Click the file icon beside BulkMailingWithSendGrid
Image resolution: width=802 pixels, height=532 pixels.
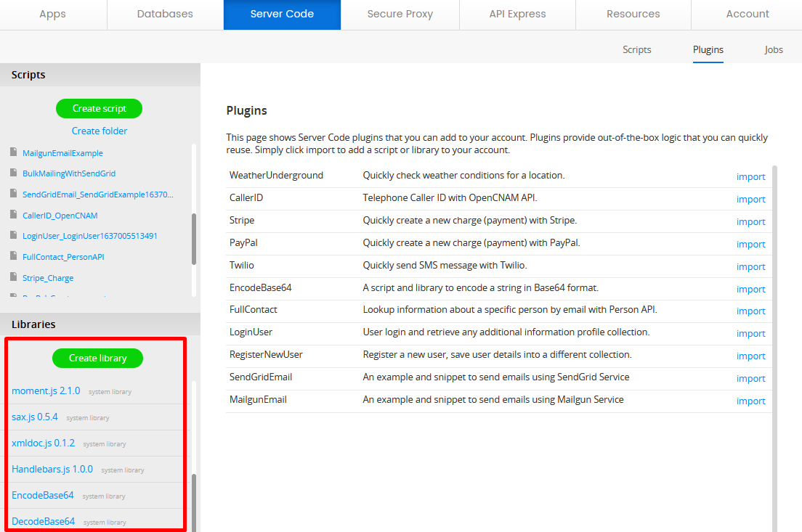13,172
